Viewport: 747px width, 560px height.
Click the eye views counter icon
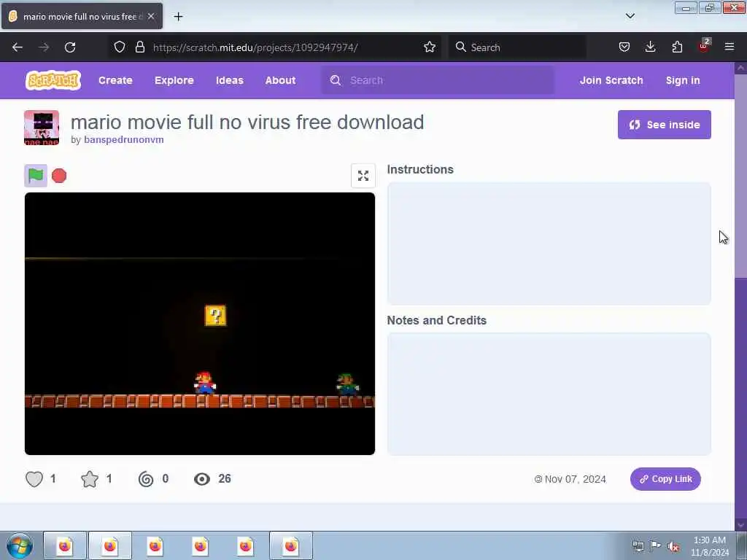(202, 479)
